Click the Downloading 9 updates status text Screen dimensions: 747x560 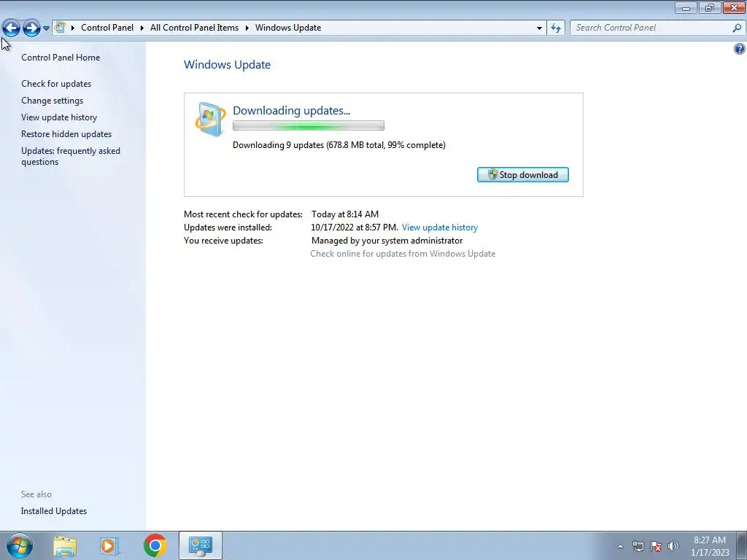click(x=338, y=145)
